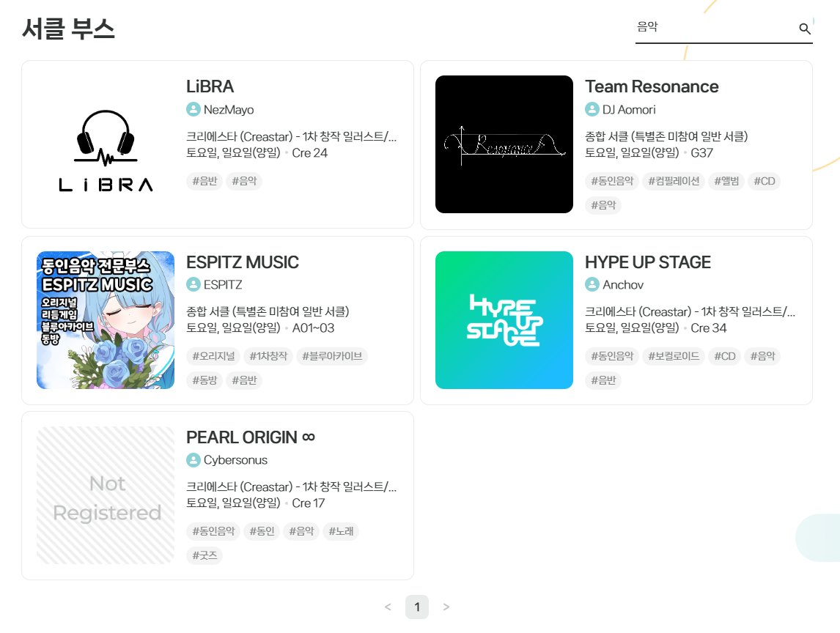
Task: Click the #음악 tag on Team Resonance card
Action: tap(603, 205)
